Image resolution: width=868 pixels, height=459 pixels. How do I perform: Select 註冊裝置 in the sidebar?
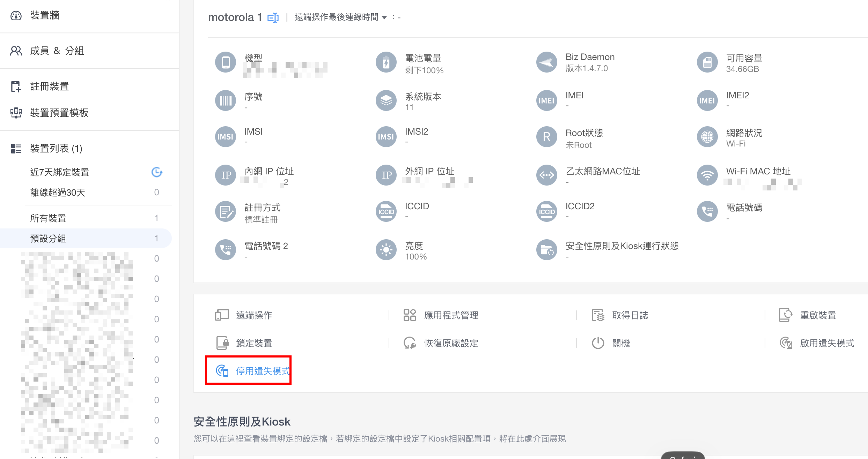point(49,86)
